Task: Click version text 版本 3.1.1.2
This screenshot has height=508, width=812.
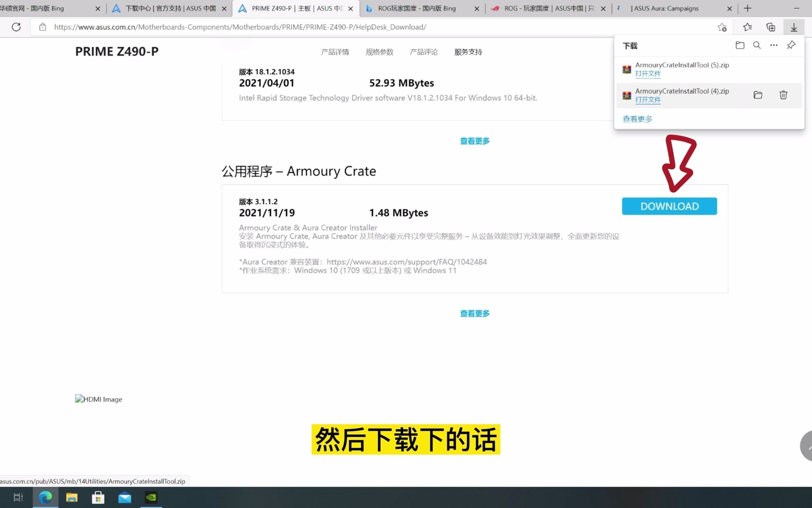Action: (x=258, y=201)
